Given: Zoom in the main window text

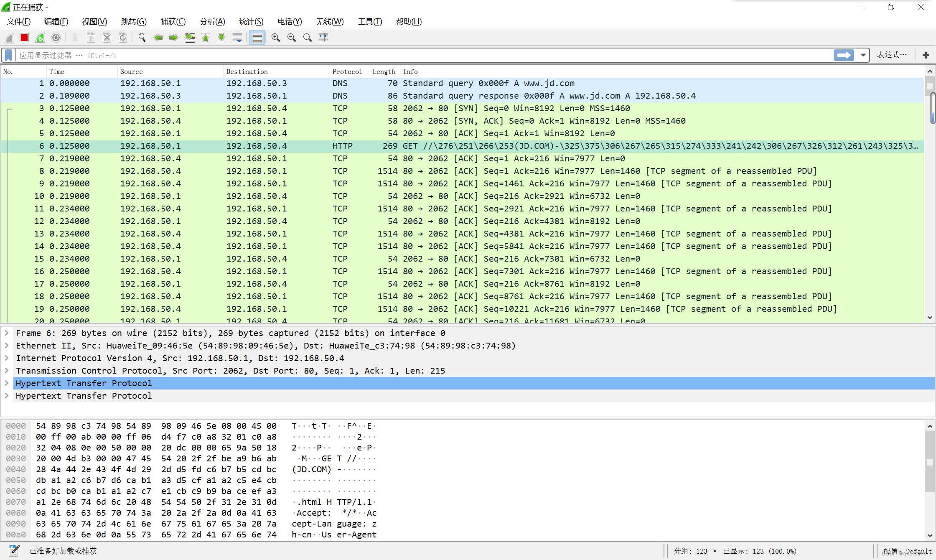Looking at the screenshot, I should click(275, 38).
